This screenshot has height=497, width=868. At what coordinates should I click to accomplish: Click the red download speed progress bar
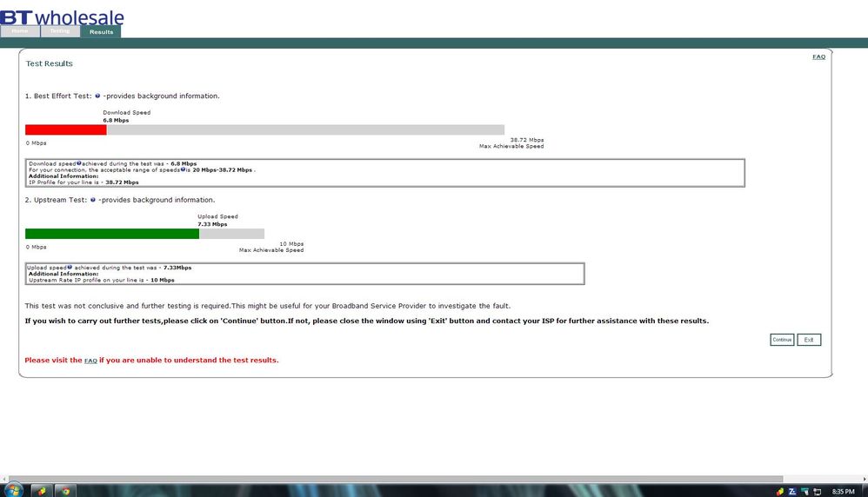tap(66, 130)
